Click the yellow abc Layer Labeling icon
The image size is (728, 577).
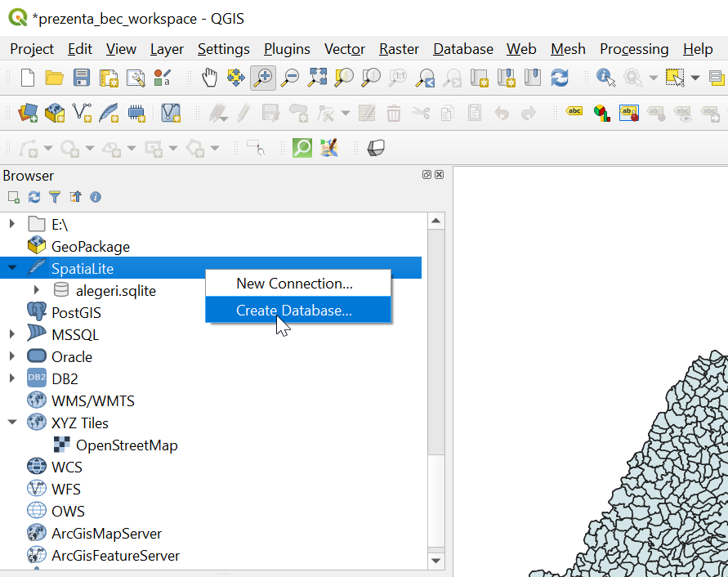click(574, 111)
